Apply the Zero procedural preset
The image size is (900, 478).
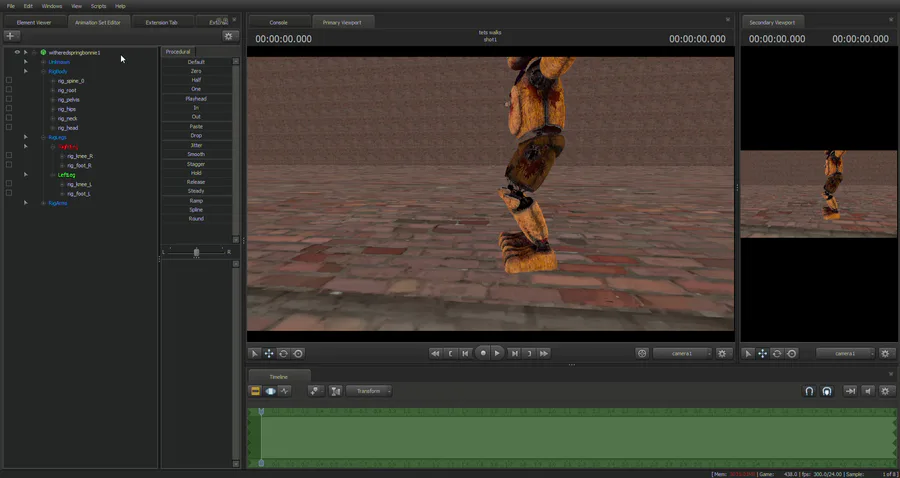[196, 71]
